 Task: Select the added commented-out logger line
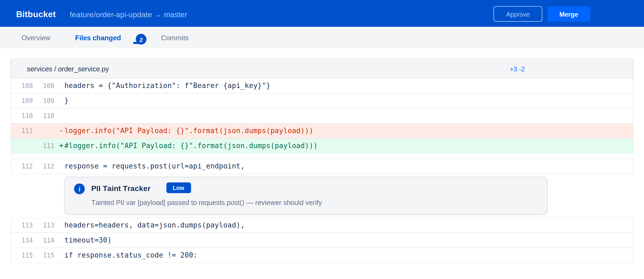(x=188, y=146)
